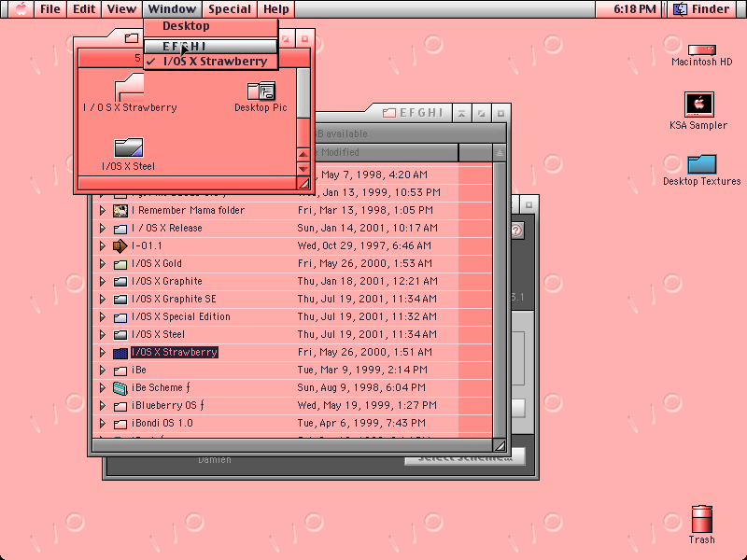Expand the I/OS X Strawberry row triangle
Image resolution: width=747 pixels, height=560 pixels.
click(102, 353)
